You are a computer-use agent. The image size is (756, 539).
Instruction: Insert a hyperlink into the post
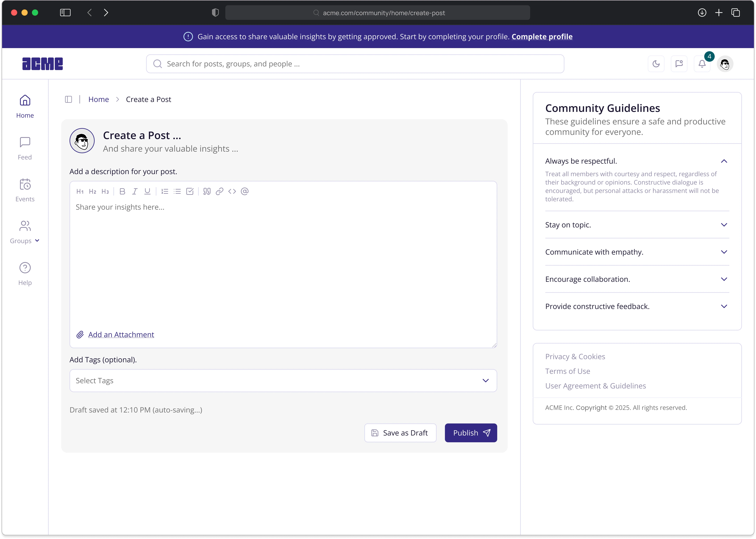click(220, 191)
